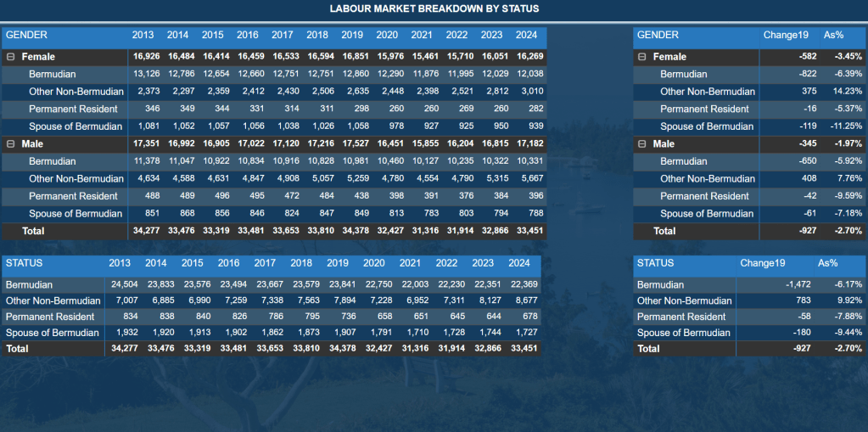Screen dimensions: 868x432
Task: Collapse the Female group in the yearly gender table
Action: click(x=10, y=57)
